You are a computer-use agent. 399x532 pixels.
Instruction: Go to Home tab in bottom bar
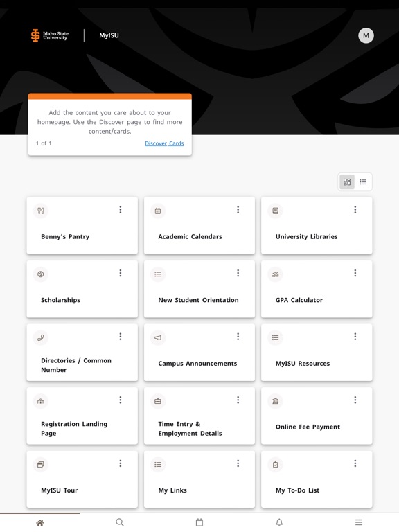40,522
